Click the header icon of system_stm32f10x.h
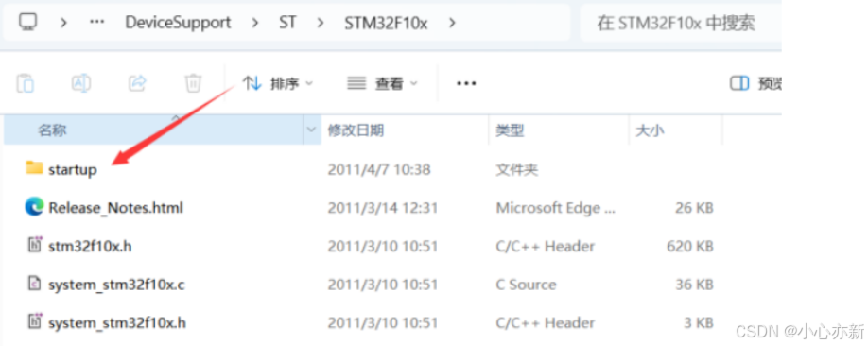This screenshot has height=346, width=868. pyautogui.click(x=35, y=321)
